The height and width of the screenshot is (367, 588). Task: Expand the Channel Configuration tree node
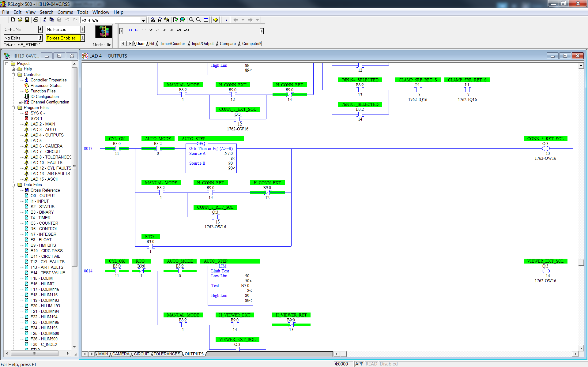coord(20,102)
